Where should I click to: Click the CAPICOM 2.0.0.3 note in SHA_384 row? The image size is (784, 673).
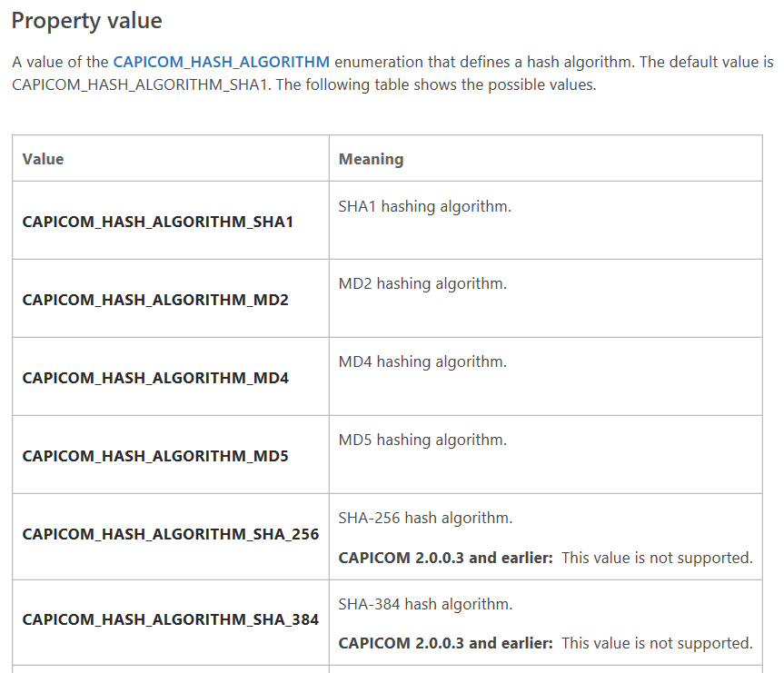click(x=545, y=643)
